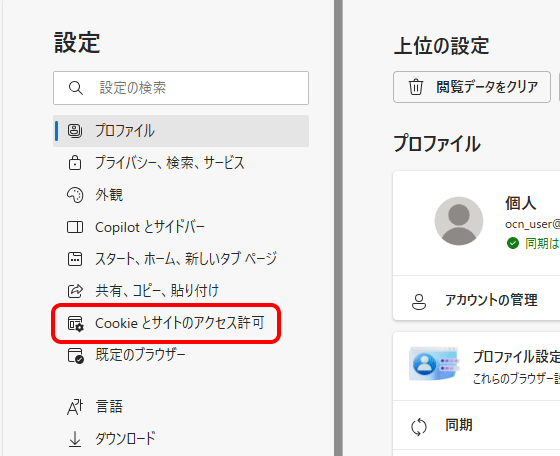Select the 外観 menu item
560x456 pixels.
pyautogui.click(x=181, y=195)
